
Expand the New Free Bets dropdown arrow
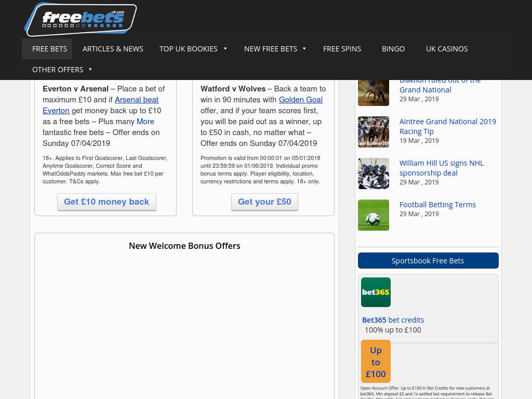click(304, 49)
